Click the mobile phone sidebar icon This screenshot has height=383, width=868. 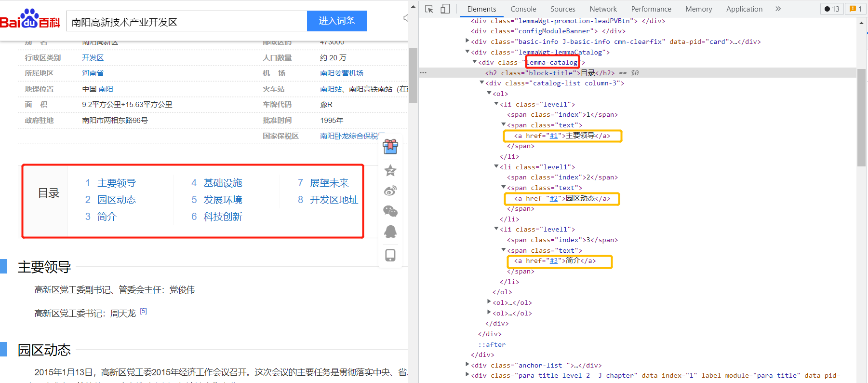pos(390,255)
